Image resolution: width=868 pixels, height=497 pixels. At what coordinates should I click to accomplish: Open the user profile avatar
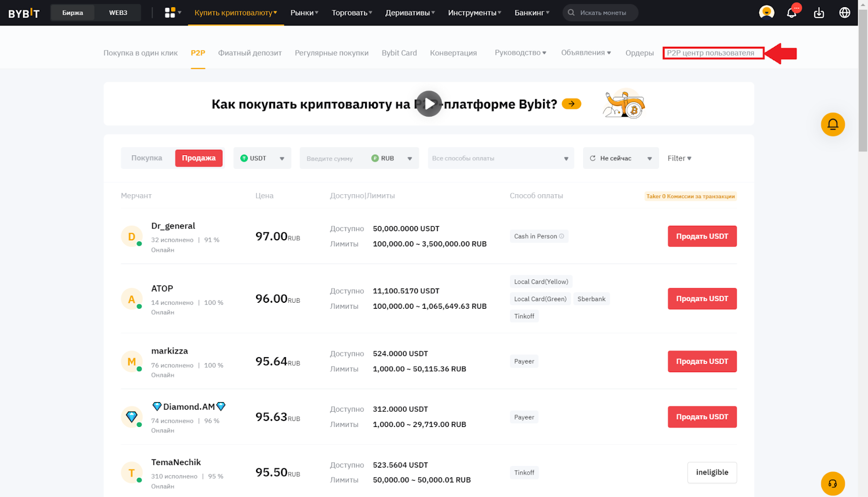tap(767, 12)
